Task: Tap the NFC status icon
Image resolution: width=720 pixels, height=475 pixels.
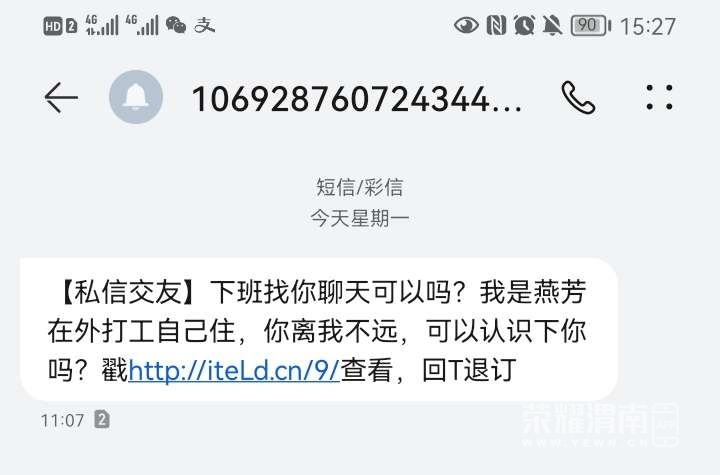Action: click(x=496, y=25)
